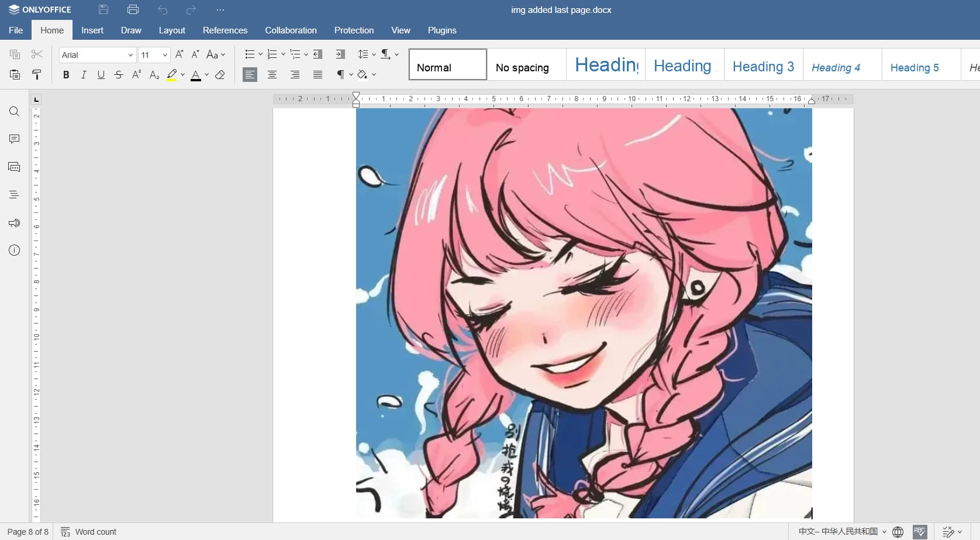Apply subscript formatting

[154, 74]
